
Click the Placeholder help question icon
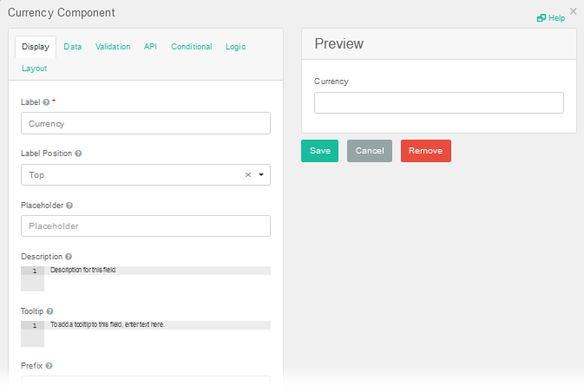[69, 206]
